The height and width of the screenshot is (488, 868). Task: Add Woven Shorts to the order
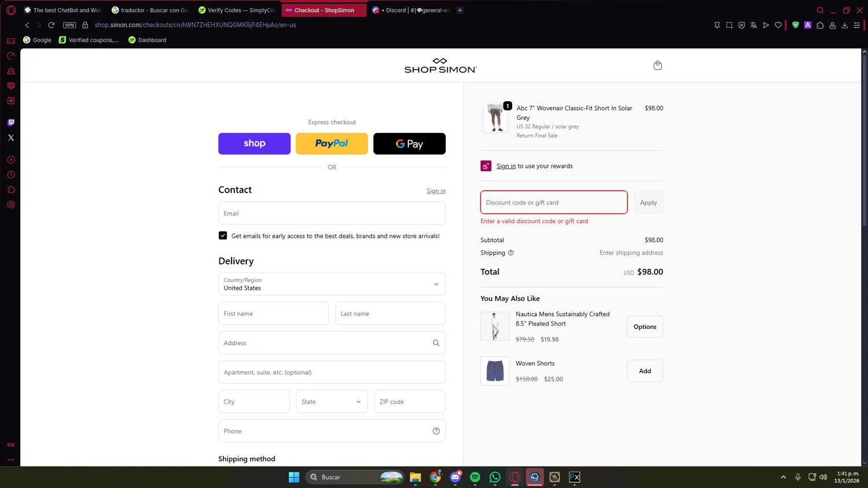pyautogui.click(x=645, y=371)
